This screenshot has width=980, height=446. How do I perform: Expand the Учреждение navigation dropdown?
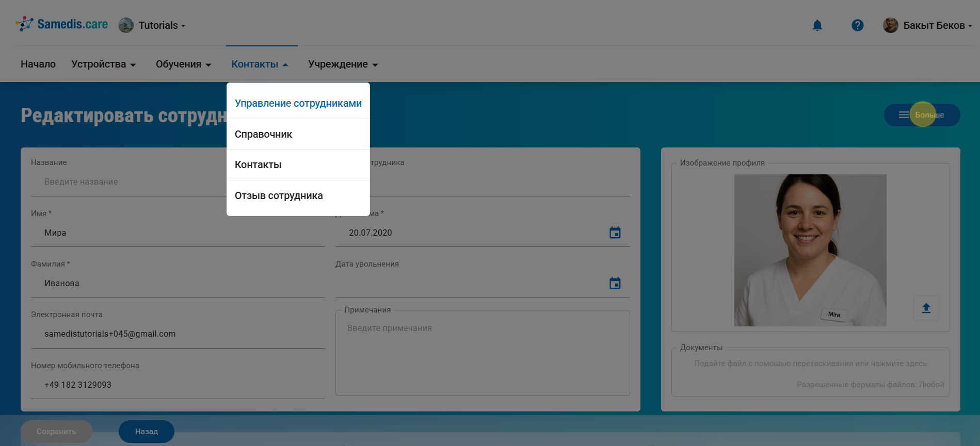343,64
